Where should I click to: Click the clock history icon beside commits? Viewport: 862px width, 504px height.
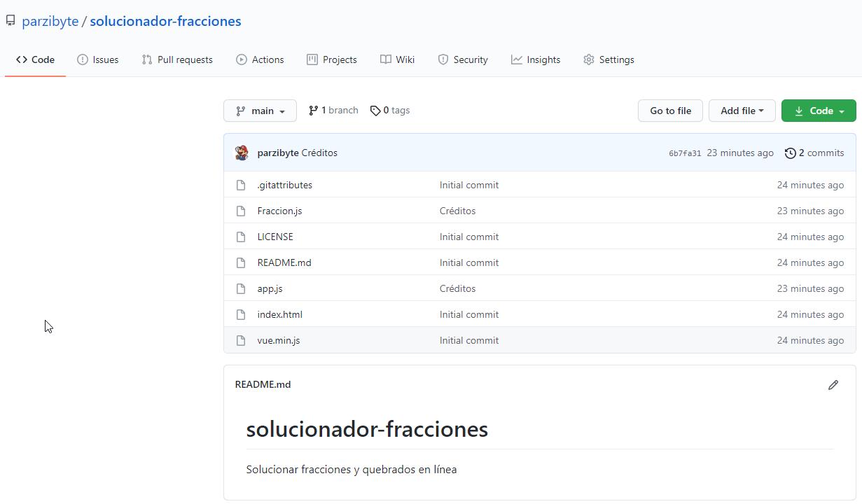(791, 153)
